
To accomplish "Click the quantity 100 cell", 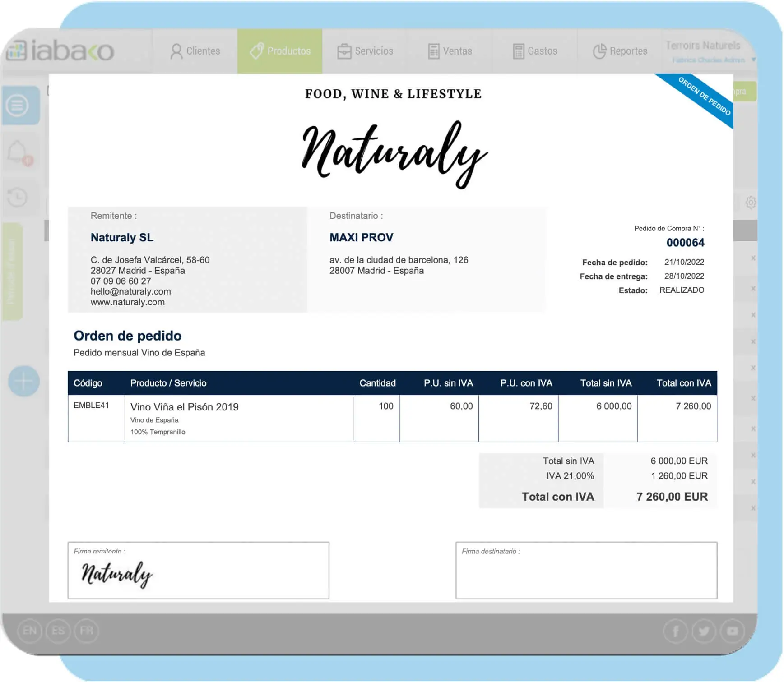I will tap(376, 418).
